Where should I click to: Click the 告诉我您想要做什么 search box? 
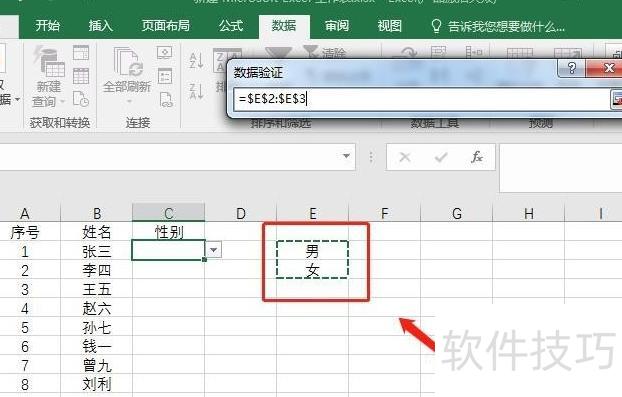497,26
